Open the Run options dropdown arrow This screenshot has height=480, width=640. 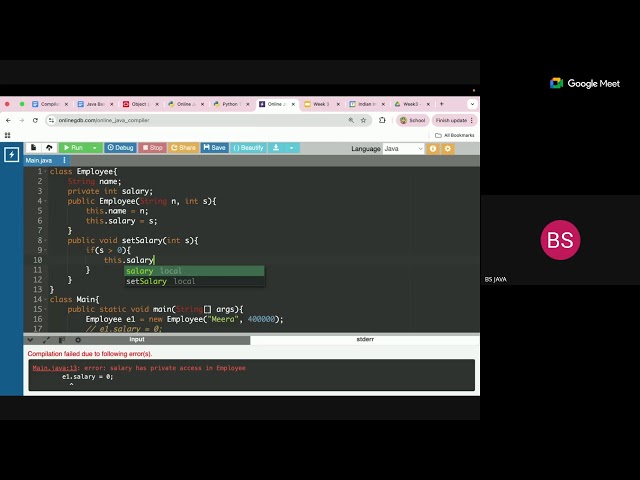(95, 148)
